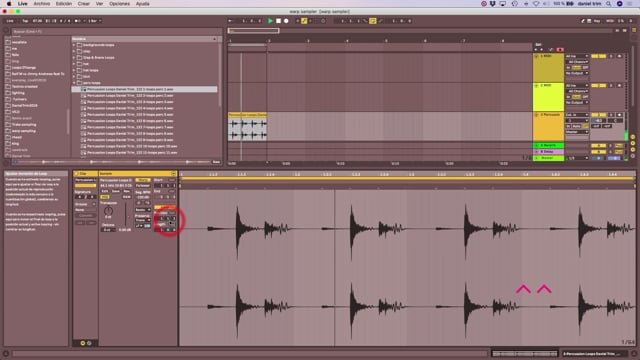
Task: Toggle the clip Loop switch
Action: tap(164, 208)
